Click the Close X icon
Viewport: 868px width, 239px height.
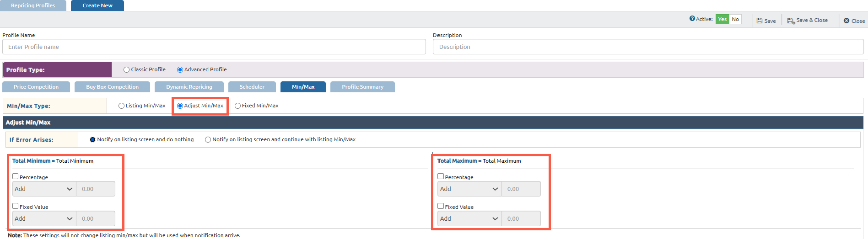tap(846, 21)
